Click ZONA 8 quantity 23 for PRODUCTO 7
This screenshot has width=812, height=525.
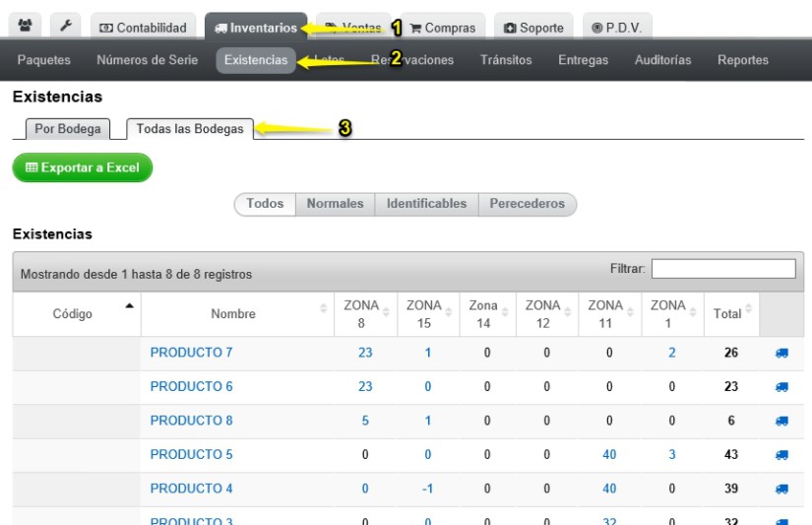[365, 353]
